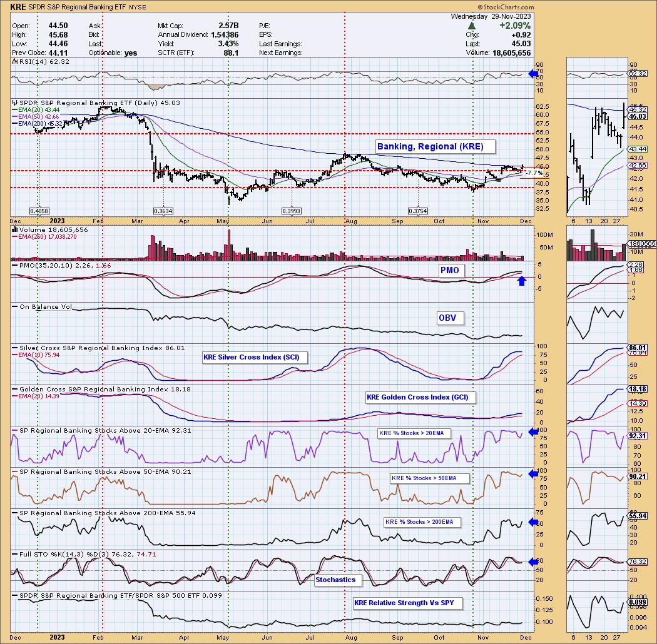Click the -7.7% label on price chart

[x=534, y=173]
